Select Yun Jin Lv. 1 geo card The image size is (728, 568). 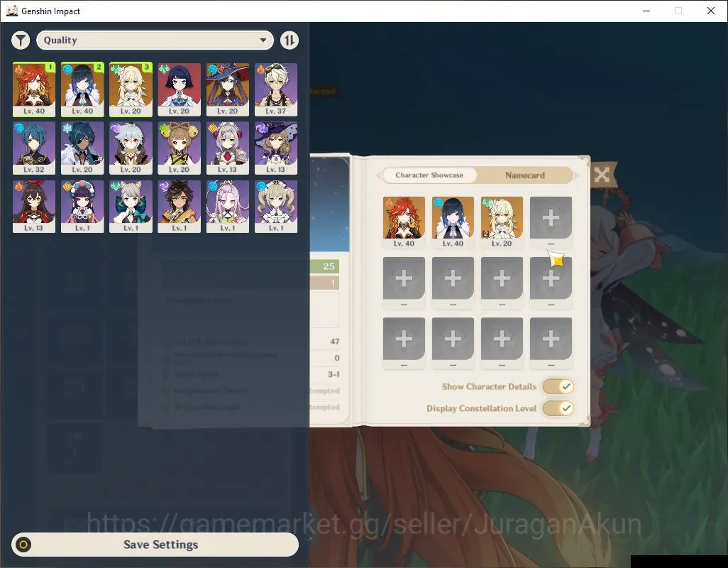[x=82, y=206]
